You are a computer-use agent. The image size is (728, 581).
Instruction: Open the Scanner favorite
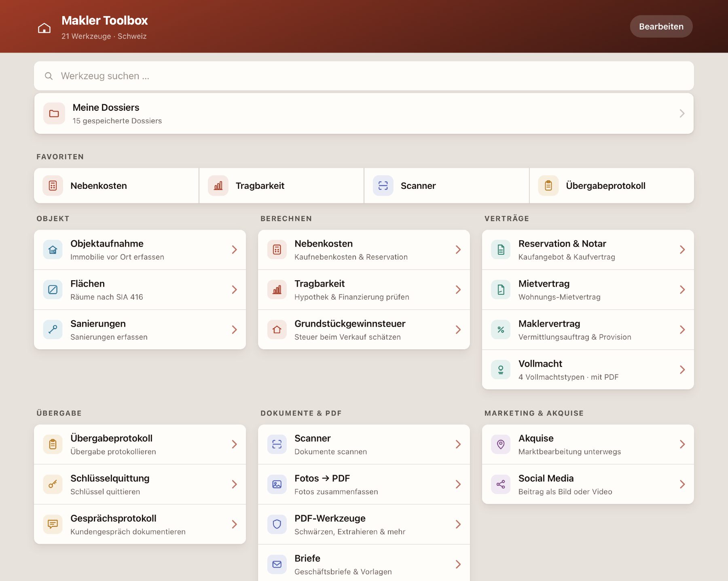coord(447,186)
